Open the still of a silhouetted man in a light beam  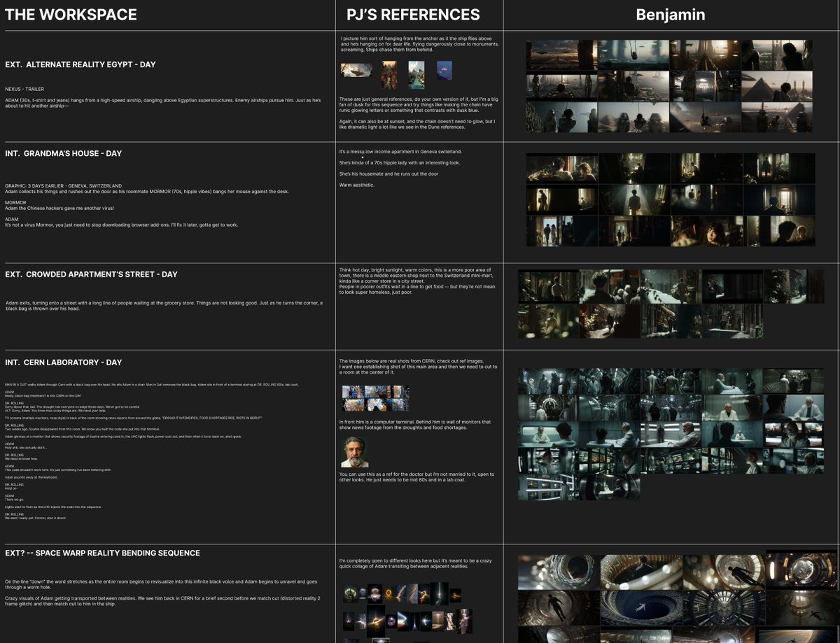click(633, 200)
